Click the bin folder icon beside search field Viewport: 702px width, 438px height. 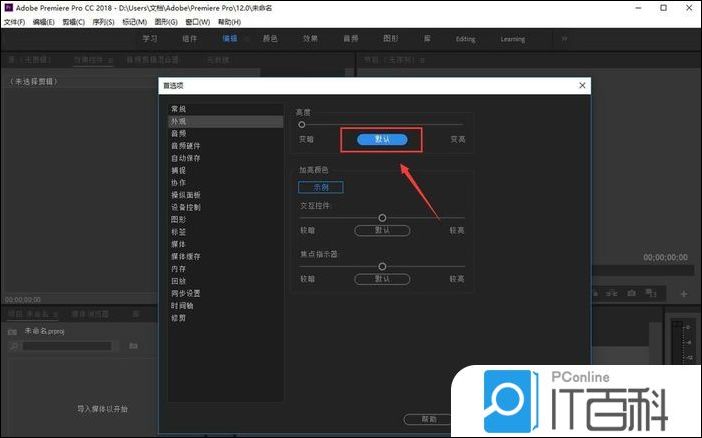tap(133, 346)
